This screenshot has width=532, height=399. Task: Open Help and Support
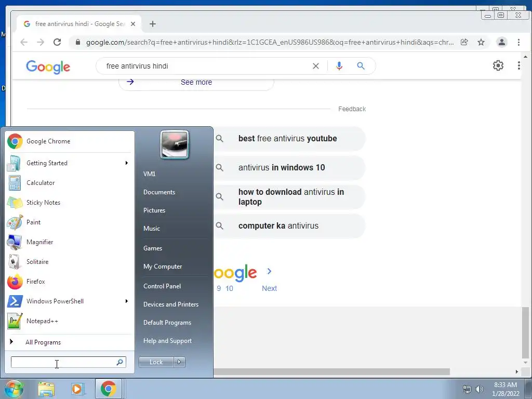[x=168, y=341]
